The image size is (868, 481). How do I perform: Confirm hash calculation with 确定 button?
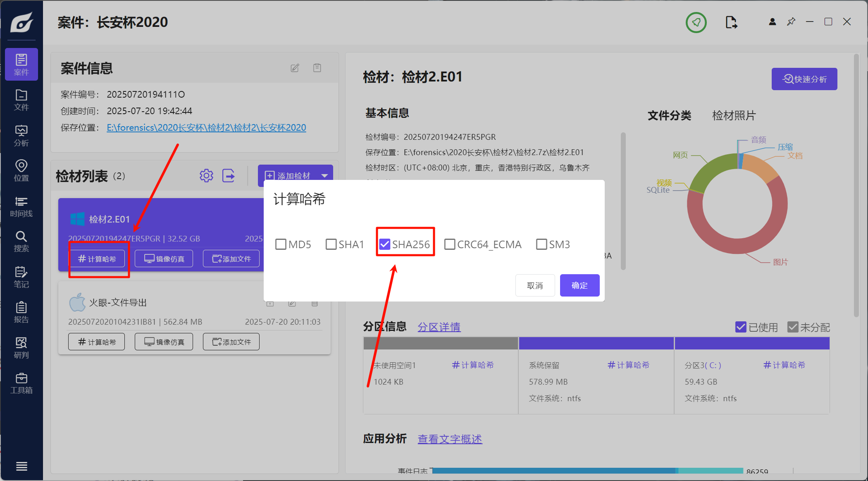click(579, 285)
